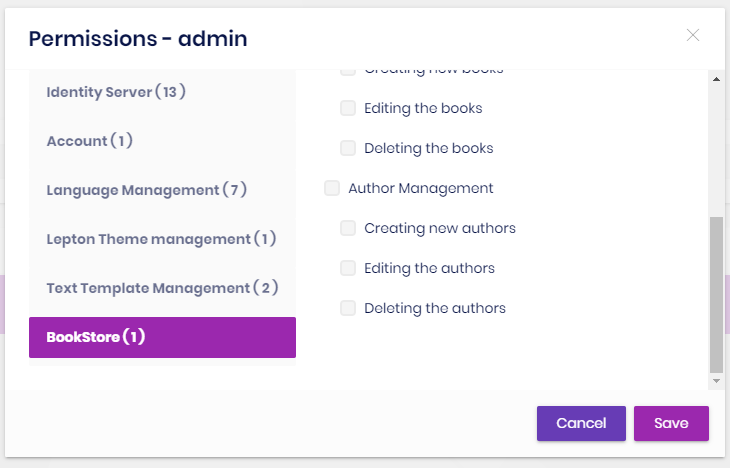The image size is (730, 468).
Task: Click the Editing the authors label
Action: point(429,268)
